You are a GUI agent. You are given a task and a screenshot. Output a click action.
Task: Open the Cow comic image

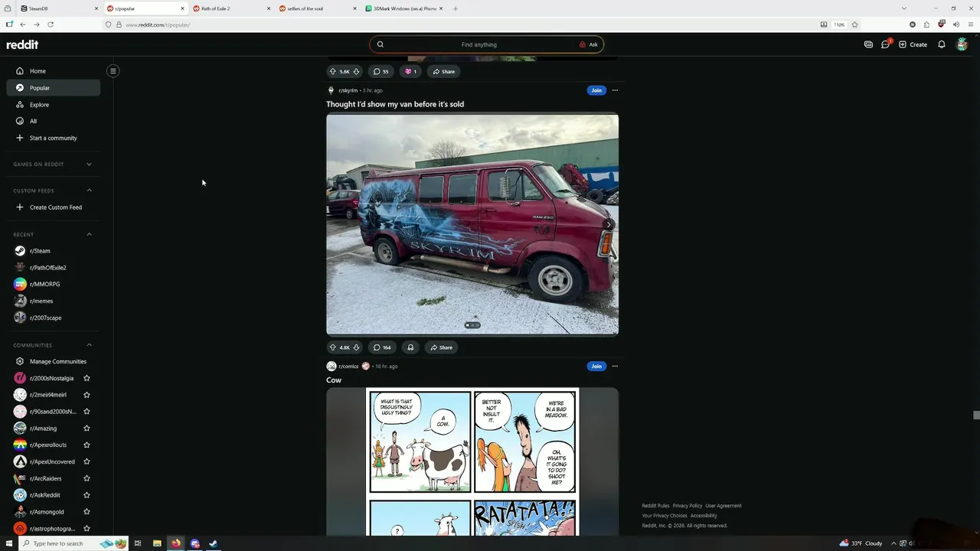pyautogui.click(x=472, y=461)
